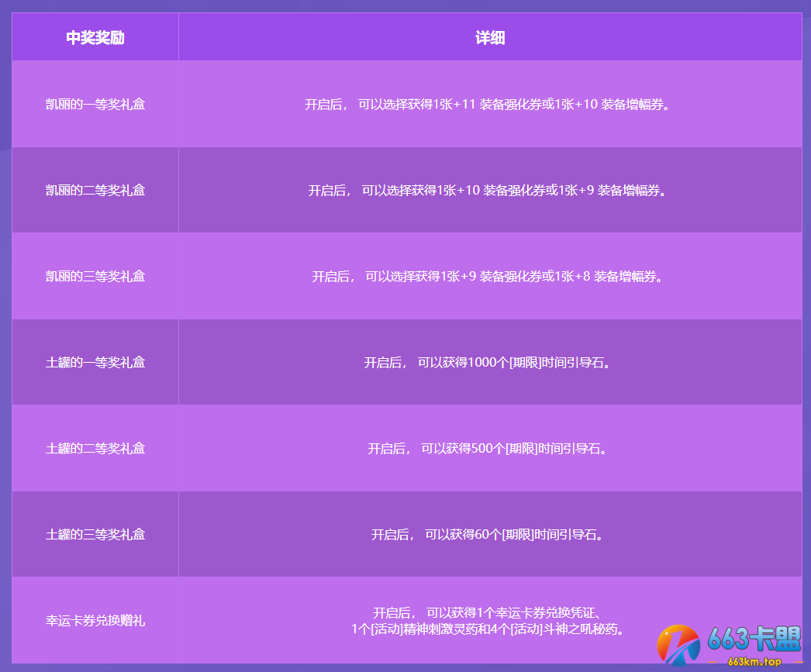
Task: Click the 精神刺激灵药和斗神之吼秘药 line
Action: (x=487, y=629)
